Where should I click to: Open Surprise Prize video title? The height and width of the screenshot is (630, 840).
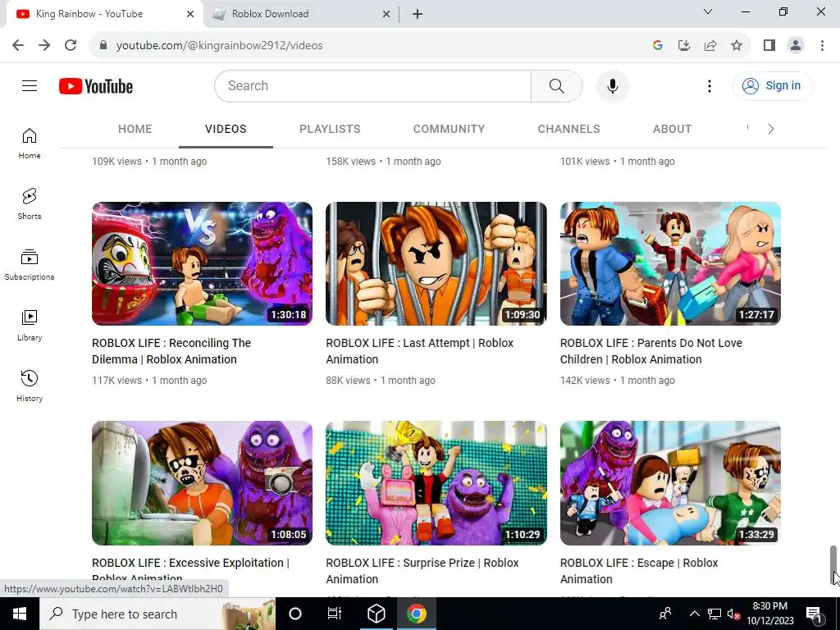tap(422, 571)
